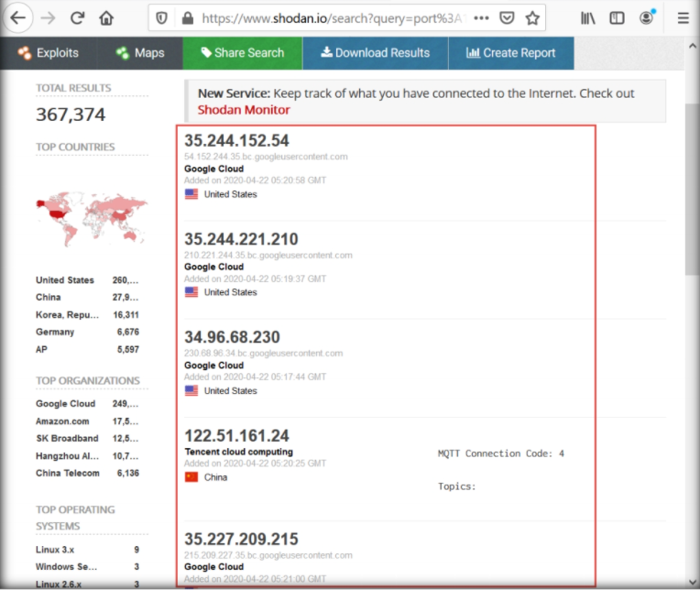
Task: Open the Shodan Monitor link
Action: click(x=244, y=110)
